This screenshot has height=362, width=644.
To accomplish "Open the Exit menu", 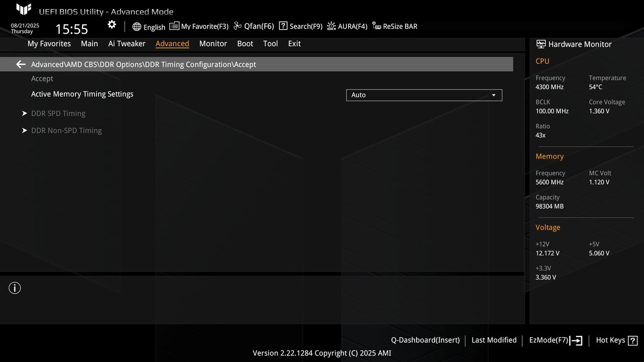I will click(x=294, y=44).
